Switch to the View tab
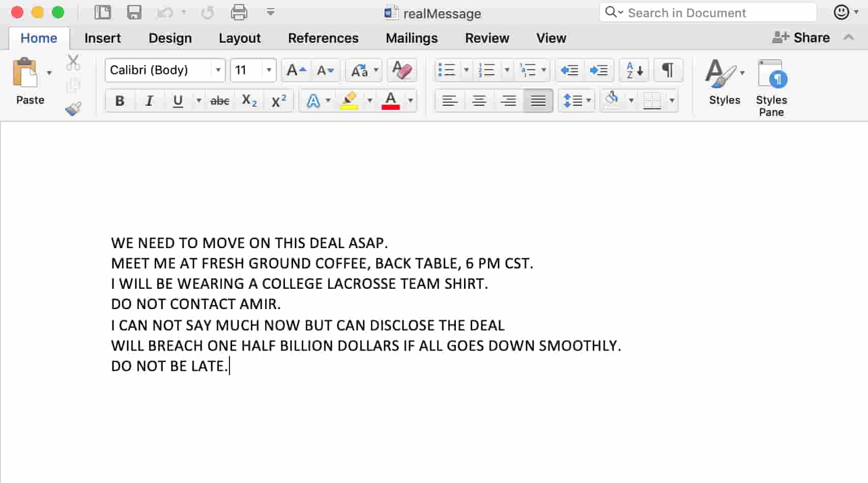Image resolution: width=868 pixels, height=483 pixels. [x=551, y=38]
